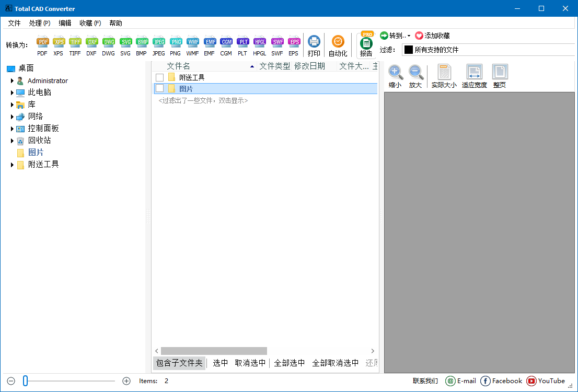This screenshot has height=392, width=578.
Task: Increase thumbnail size plus button
Action: pos(126,381)
